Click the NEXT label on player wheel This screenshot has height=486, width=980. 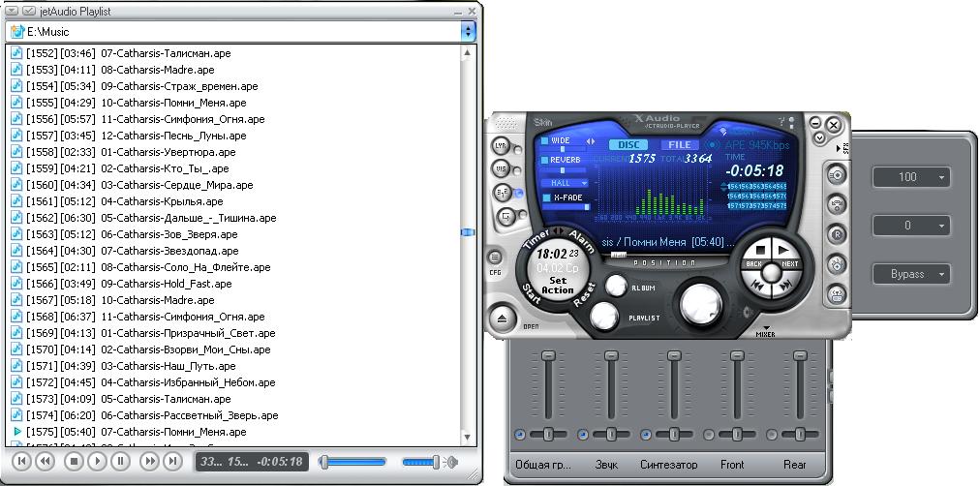(x=790, y=264)
